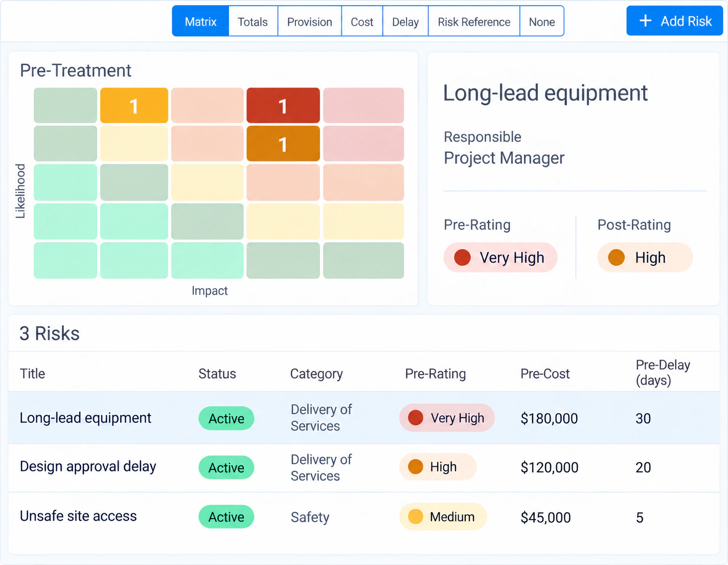
Task: Open the Design approval delay risk row
Action: click(364, 467)
